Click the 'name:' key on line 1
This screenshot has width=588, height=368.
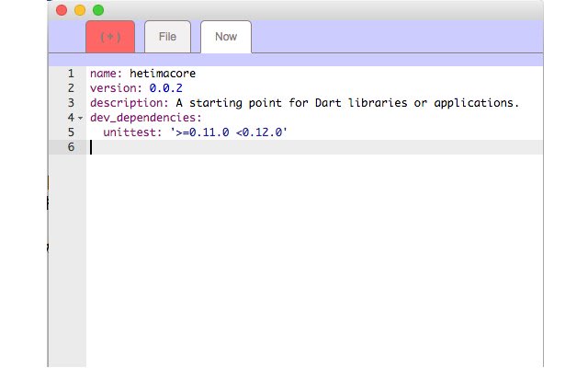click(x=107, y=74)
